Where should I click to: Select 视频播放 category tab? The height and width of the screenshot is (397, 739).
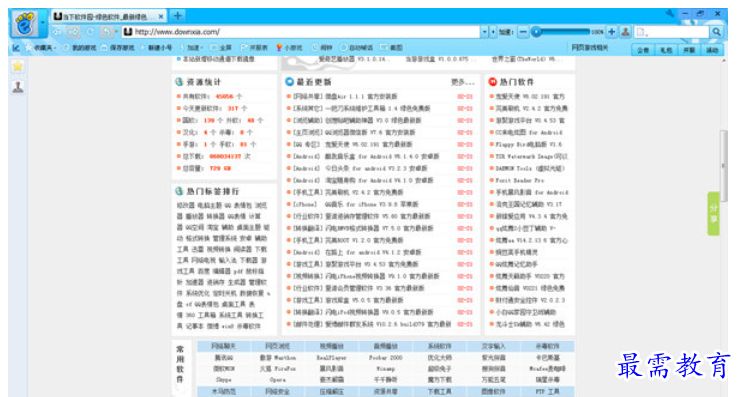click(331, 347)
